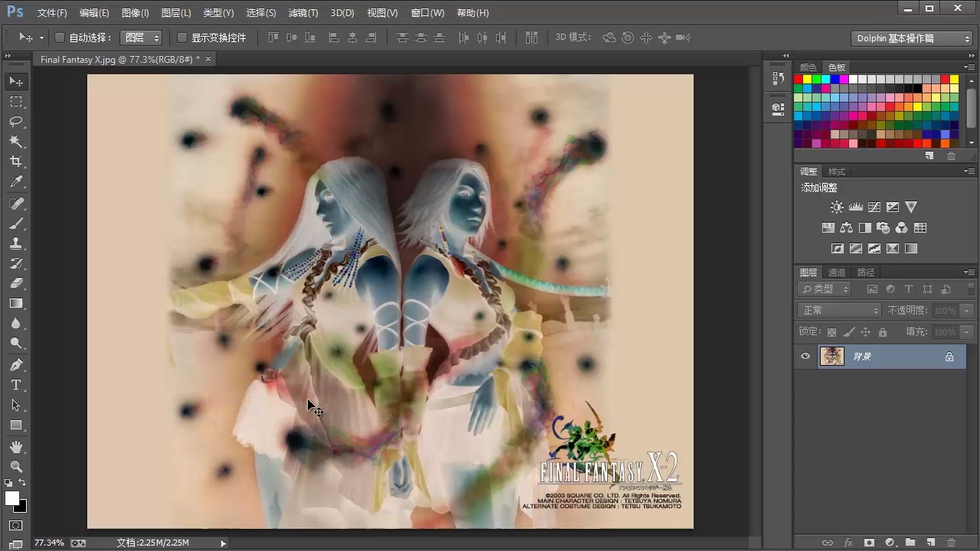
Task: Select the Crop tool
Action: click(16, 161)
